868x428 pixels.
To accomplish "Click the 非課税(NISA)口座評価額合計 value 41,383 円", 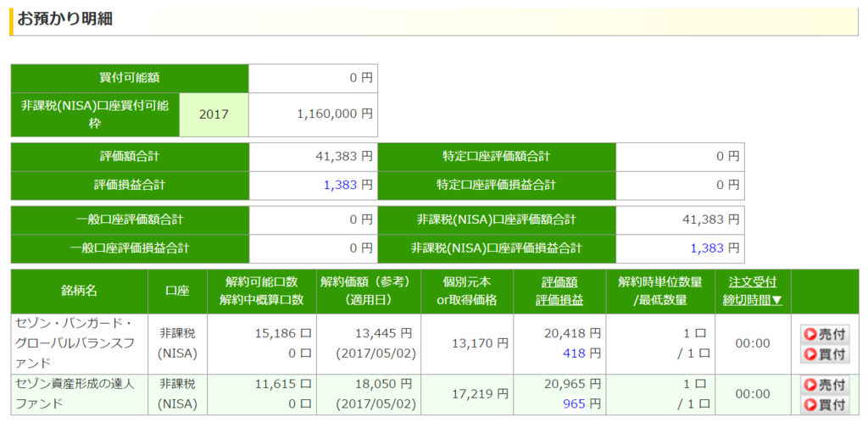I will click(x=710, y=220).
